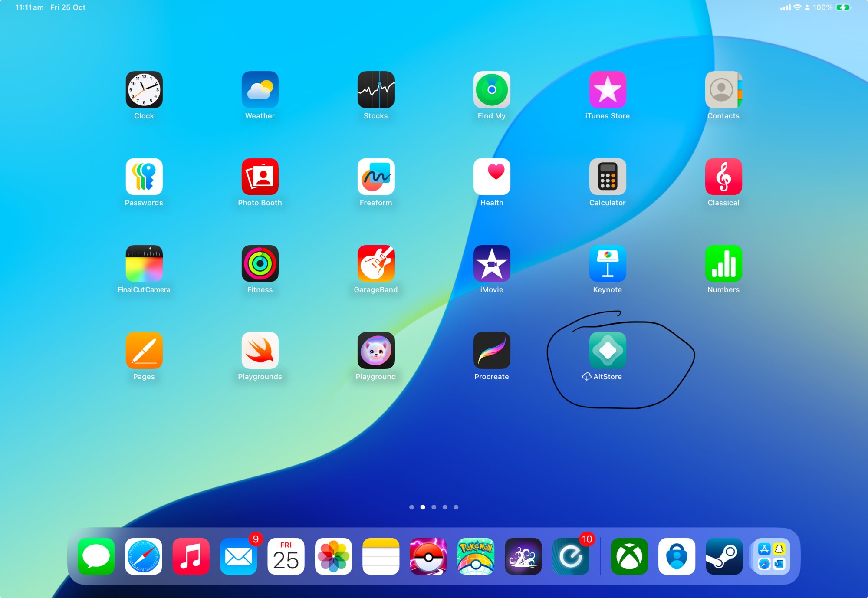Open the Freeform app

375,177
